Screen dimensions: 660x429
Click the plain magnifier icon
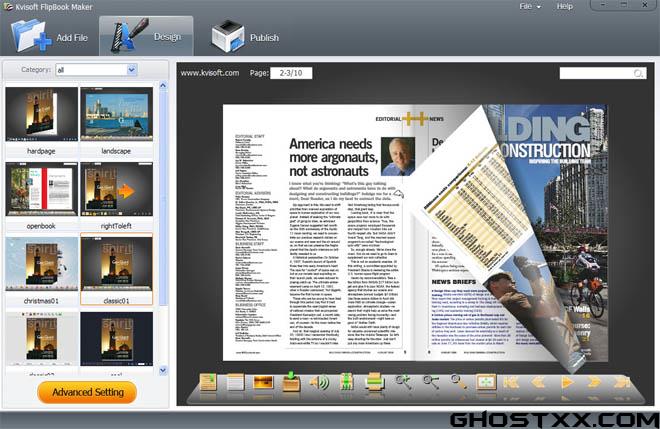click(458, 381)
